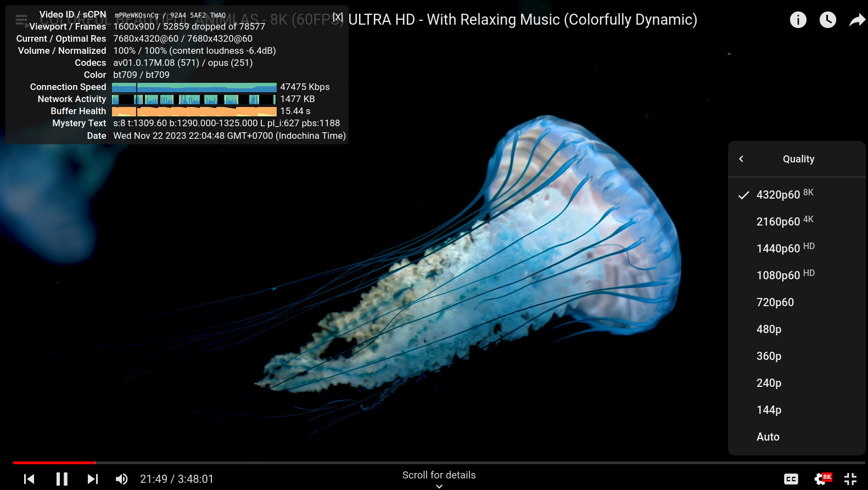Click the '47475 Kbps' connection speed value

(305, 87)
